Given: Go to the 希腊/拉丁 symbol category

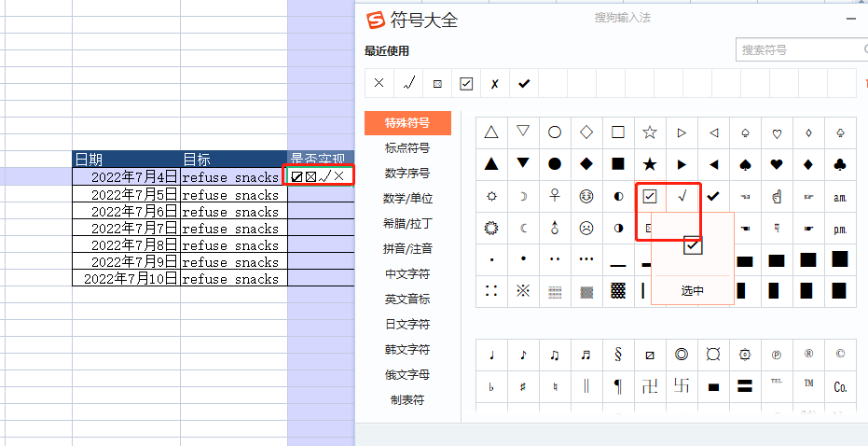Looking at the screenshot, I should pyautogui.click(x=407, y=224).
